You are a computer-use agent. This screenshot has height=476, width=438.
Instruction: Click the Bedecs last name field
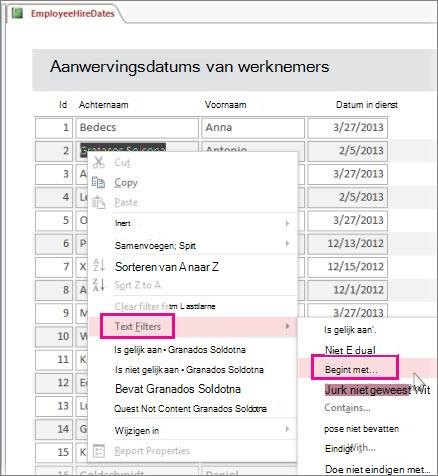click(x=137, y=128)
